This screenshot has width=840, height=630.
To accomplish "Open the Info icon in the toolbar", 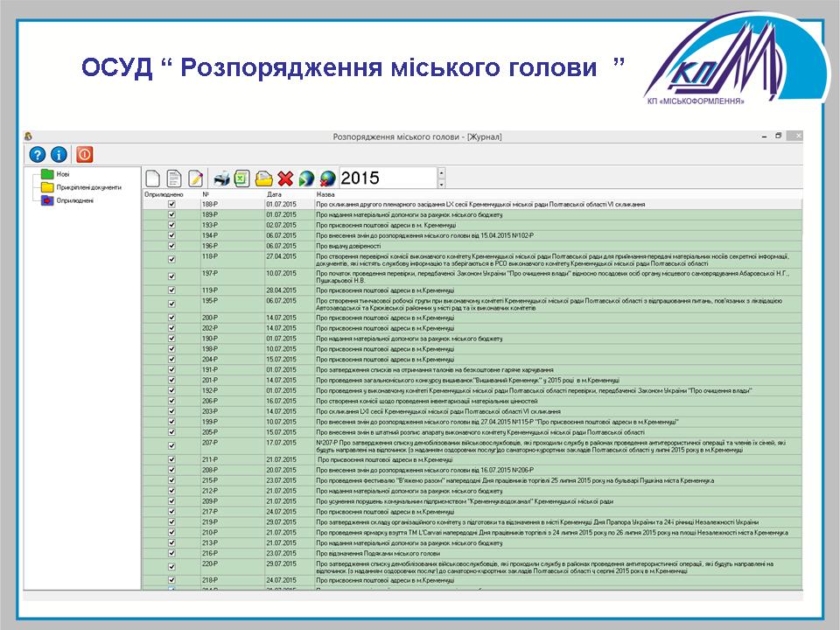I will [59, 154].
